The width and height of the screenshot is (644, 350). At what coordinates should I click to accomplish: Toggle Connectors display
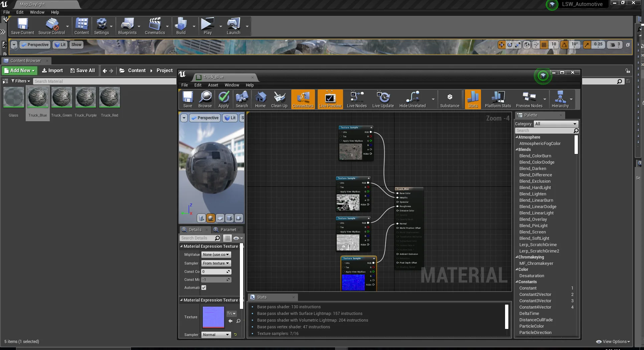(303, 99)
